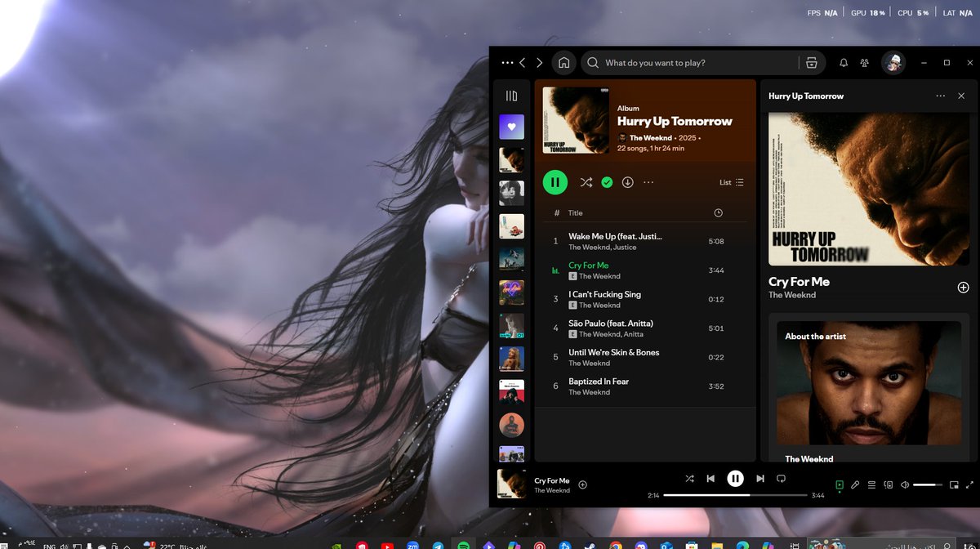Viewport: 980px width, 549px height.
Task: Open Justice artist link under Wake Me Up
Action: (x=624, y=247)
